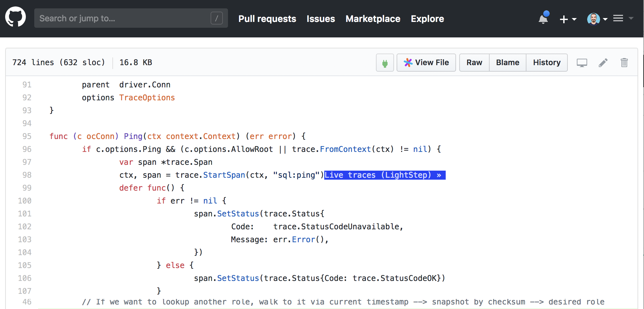Select line number 107
This screenshot has height=309, width=644.
pyautogui.click(x=25, y=291)
